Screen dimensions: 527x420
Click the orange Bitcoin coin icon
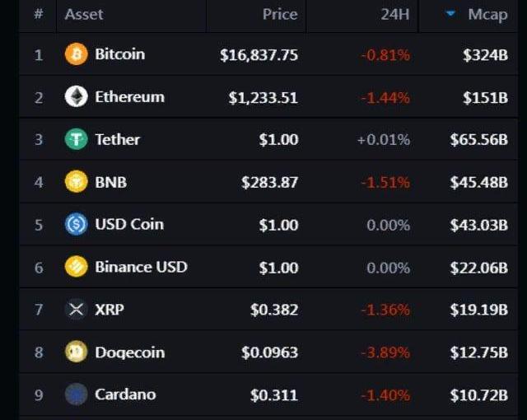point(77,54)
